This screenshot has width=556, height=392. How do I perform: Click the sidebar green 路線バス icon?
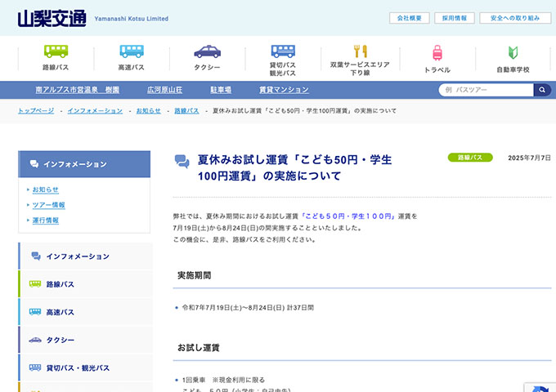tap(35, 283)
